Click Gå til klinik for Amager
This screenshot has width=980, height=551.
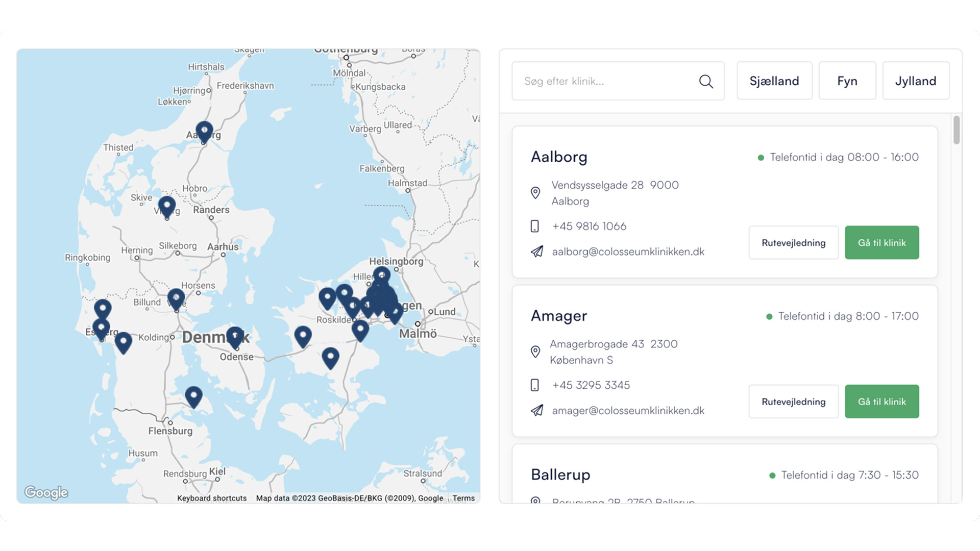[882, 402]
